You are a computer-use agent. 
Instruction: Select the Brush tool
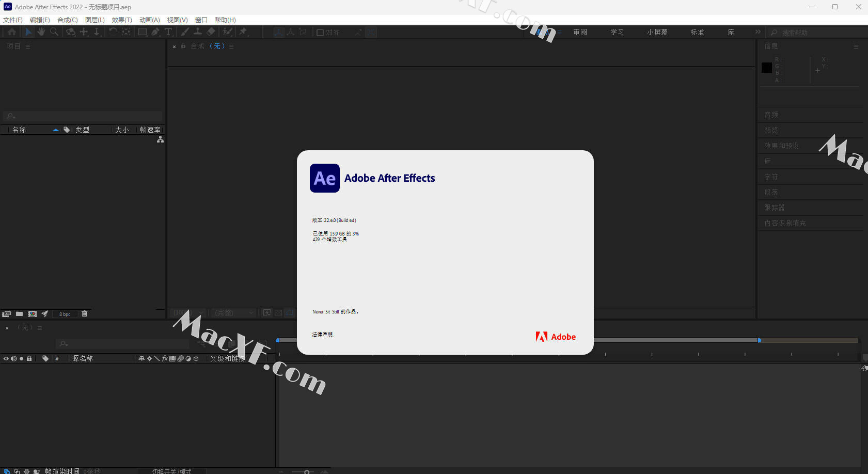pyautogui.click(x=185, y=32)
